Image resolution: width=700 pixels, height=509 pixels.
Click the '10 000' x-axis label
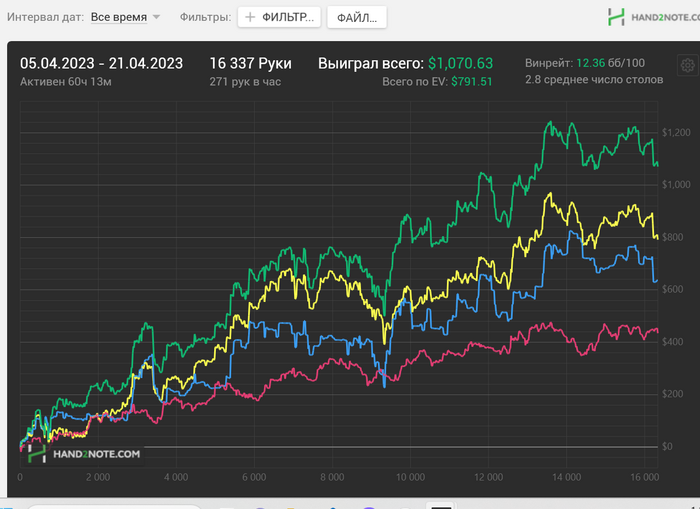410,477
